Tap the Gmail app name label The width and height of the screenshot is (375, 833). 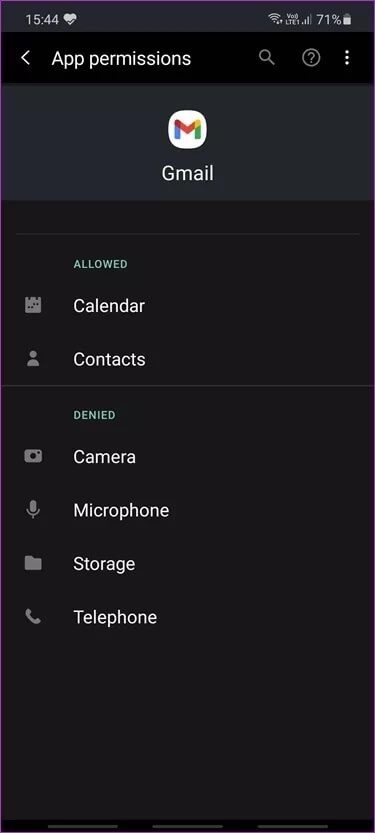(x=188, y=173)
